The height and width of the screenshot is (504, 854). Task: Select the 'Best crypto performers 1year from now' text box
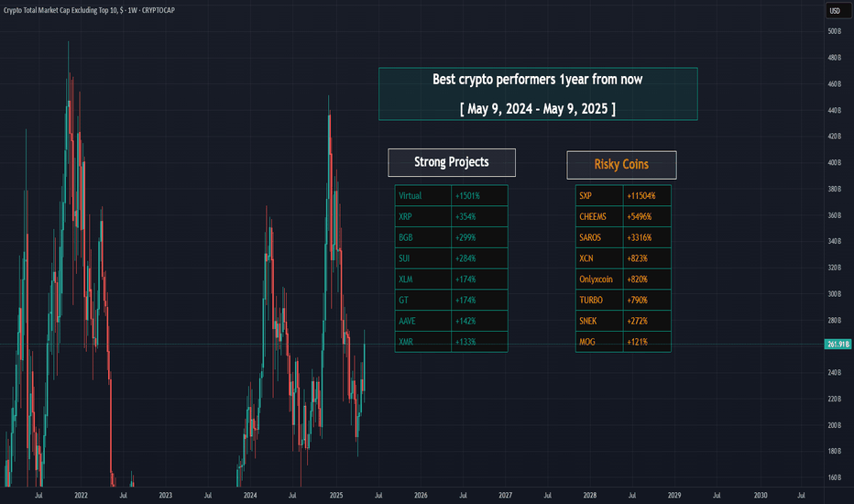pyautogui.click(x=538, y=93)
